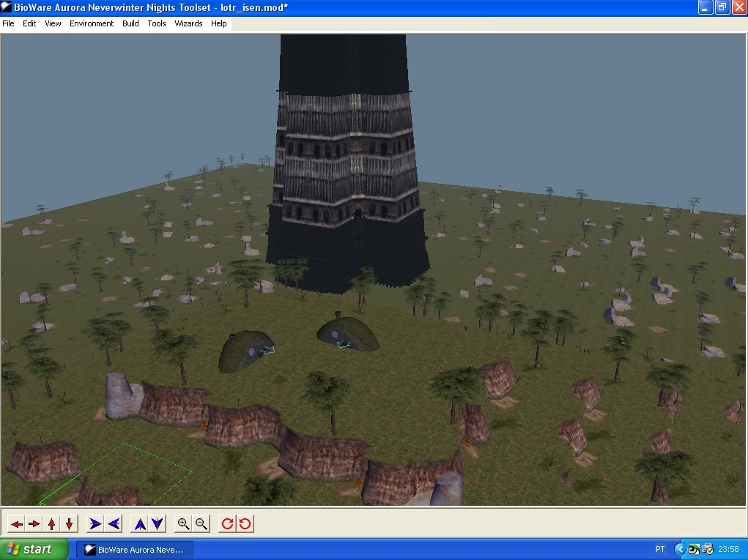Viewport: 748px width, 560px height.
Task: Open the Wizards menu
Action: [188, 23]
